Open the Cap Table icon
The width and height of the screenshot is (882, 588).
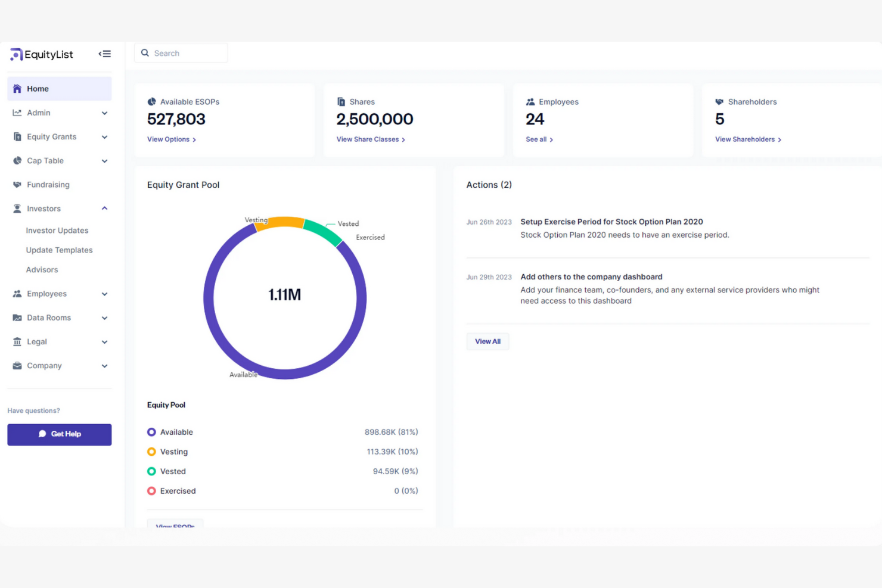(17, 160)
